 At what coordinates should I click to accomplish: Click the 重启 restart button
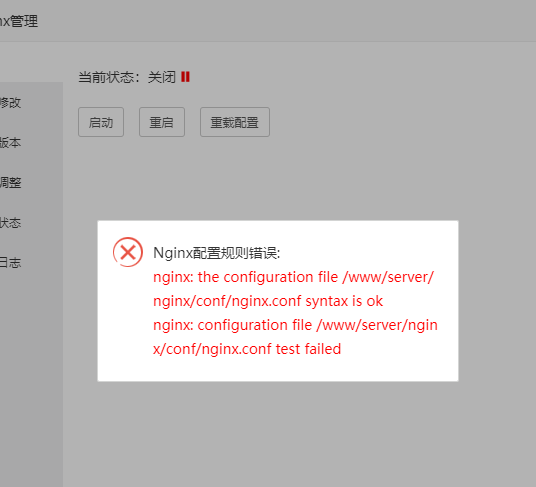pyautogui.click(x=162, y=122)
